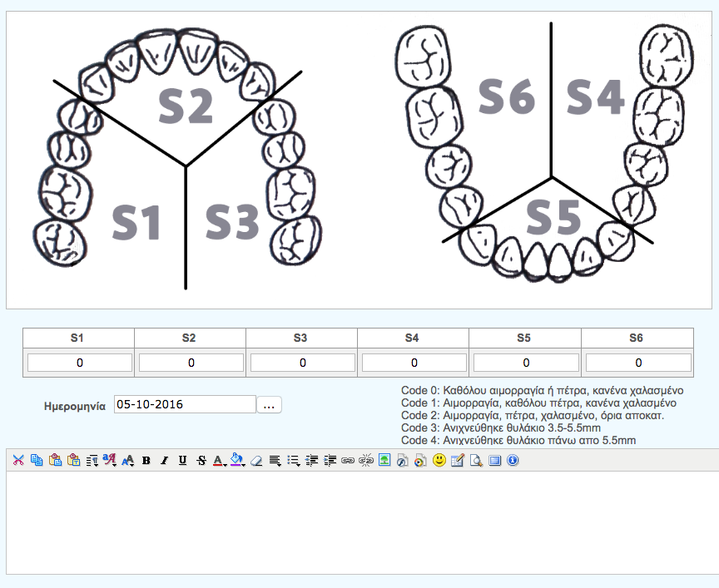Click Paste as plain text icon
Viewport: 719px width, 588px height.
[73, 460]
